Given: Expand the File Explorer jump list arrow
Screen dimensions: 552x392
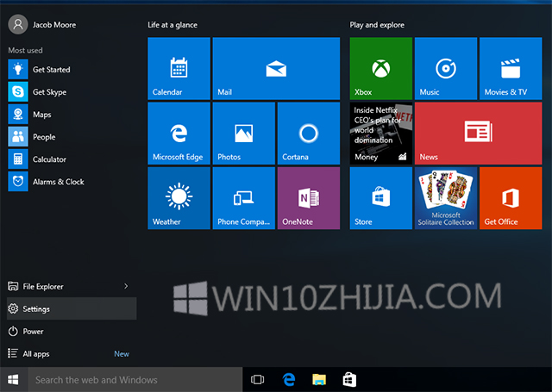Looking at the screenshot, I should point(126,286).
